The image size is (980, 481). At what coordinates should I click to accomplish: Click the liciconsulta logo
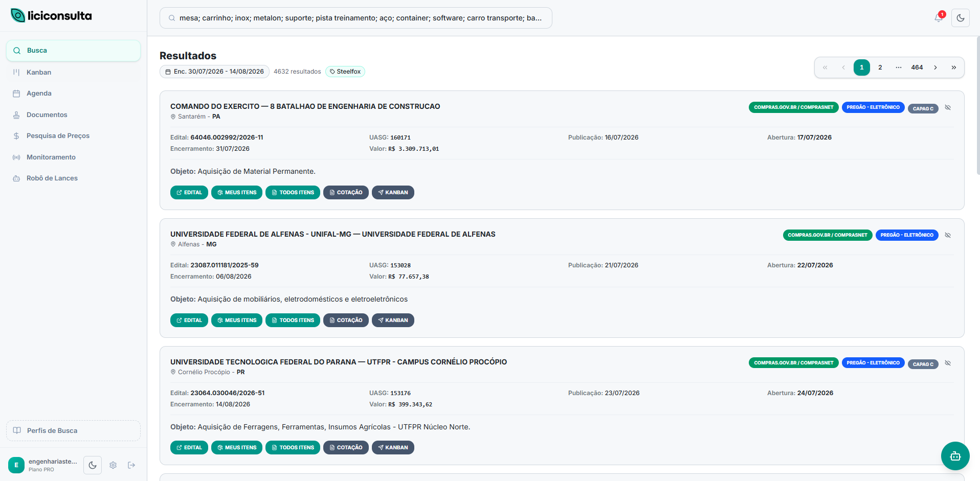pyautogui.click(x=51, y=15)
